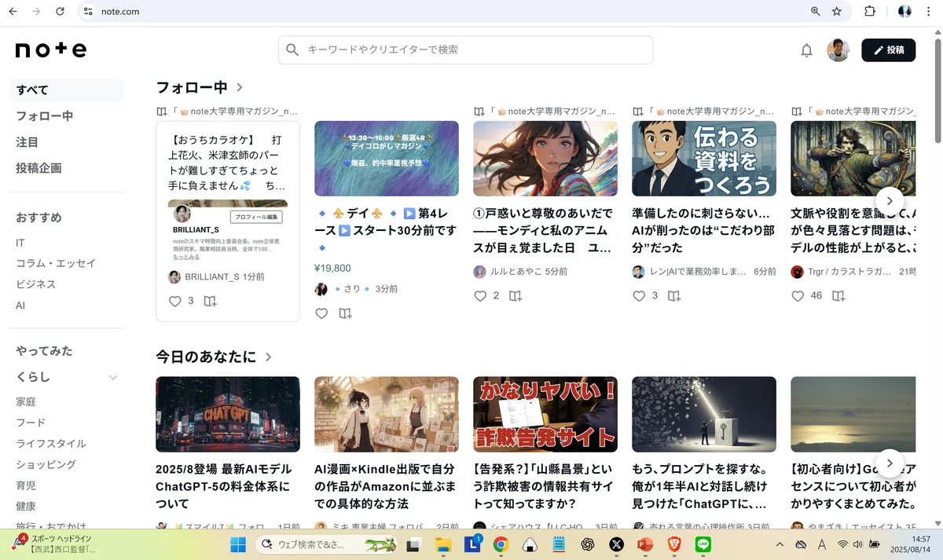
Task: Add the 第4レース post to a magazine
Action: pyautogui.click(x=345, y=313)
